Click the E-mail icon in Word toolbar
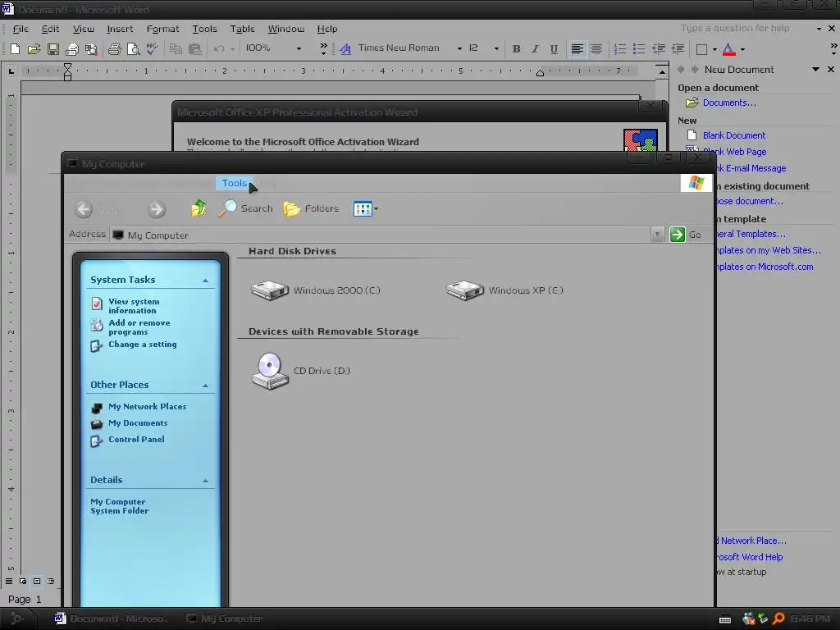 [72, 50]
